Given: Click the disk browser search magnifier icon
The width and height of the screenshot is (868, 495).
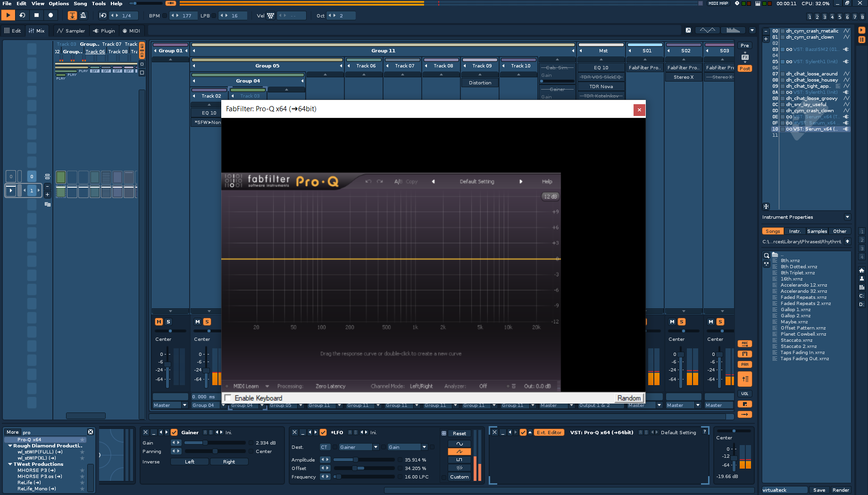Looking at the screenshot, I should pos(766,256).
